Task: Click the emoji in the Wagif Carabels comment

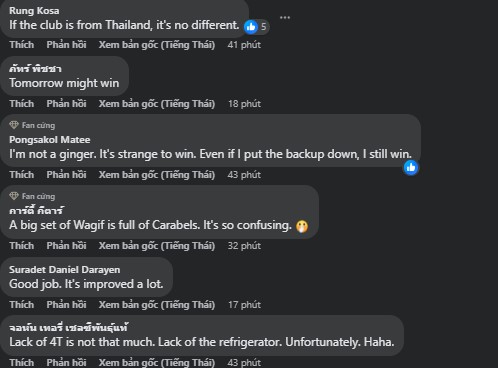Action: pos(302,226)
